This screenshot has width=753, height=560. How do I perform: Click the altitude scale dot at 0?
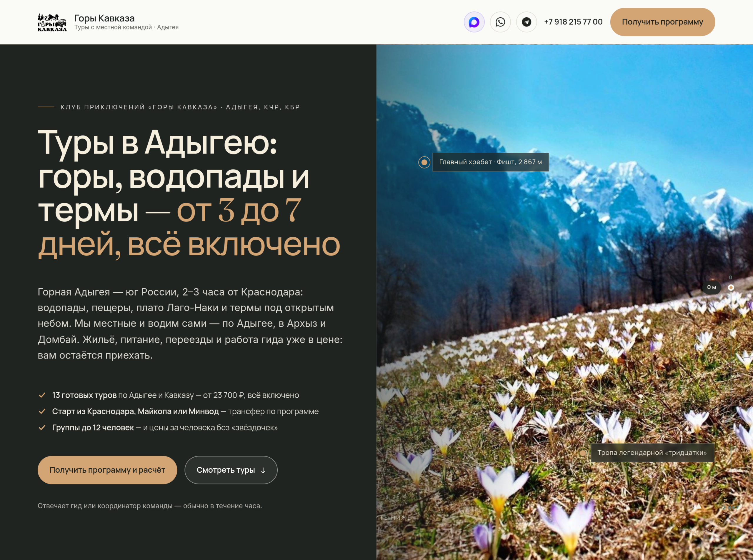click(x=731, y=287)
